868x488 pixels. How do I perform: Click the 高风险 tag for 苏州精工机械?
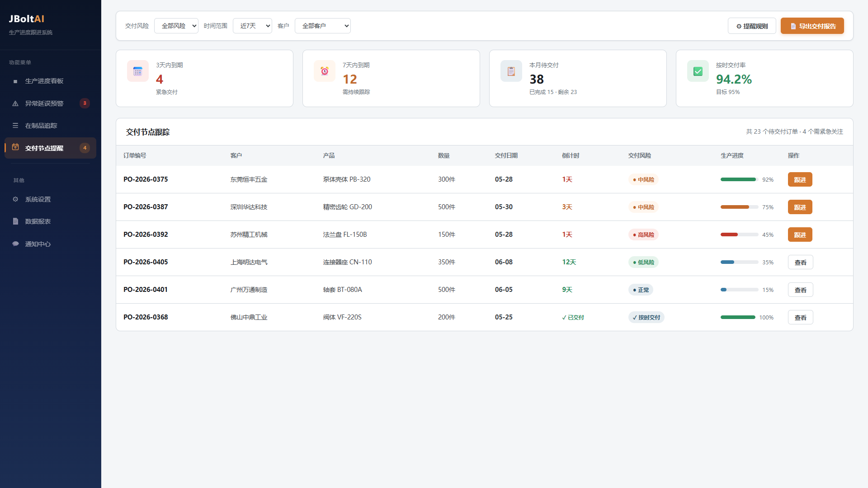tap(643, 235)
